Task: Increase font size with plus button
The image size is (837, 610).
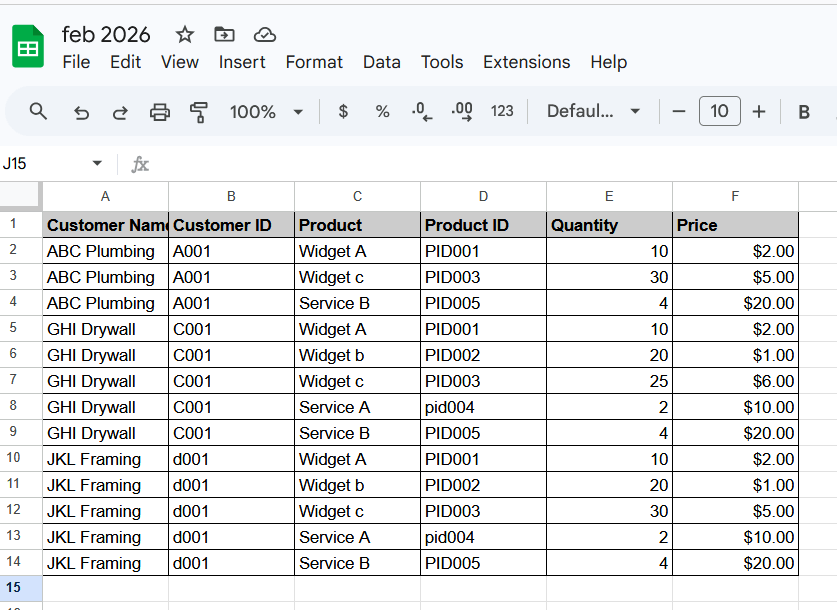Action: point(759,112)
